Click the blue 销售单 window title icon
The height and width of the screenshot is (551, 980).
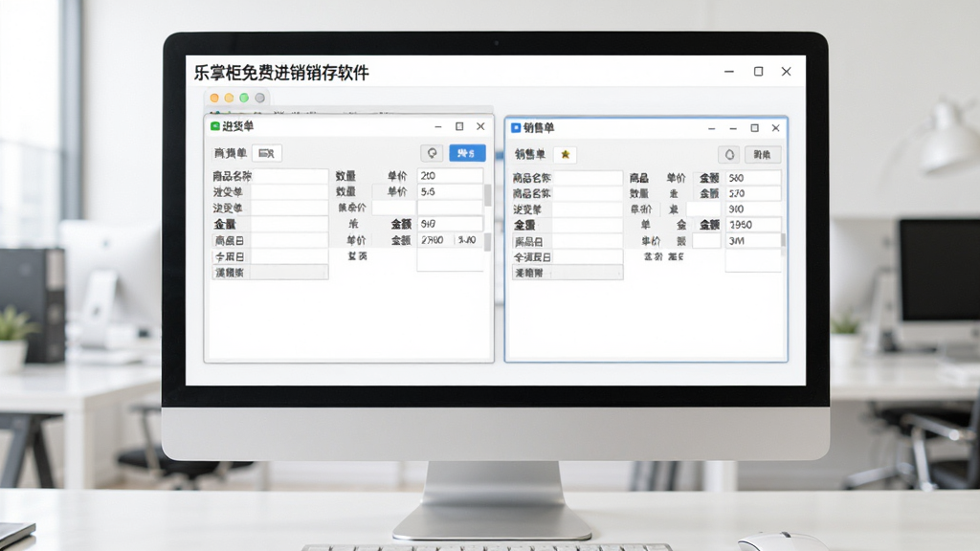pyautogui.click(x=516, y=128)
